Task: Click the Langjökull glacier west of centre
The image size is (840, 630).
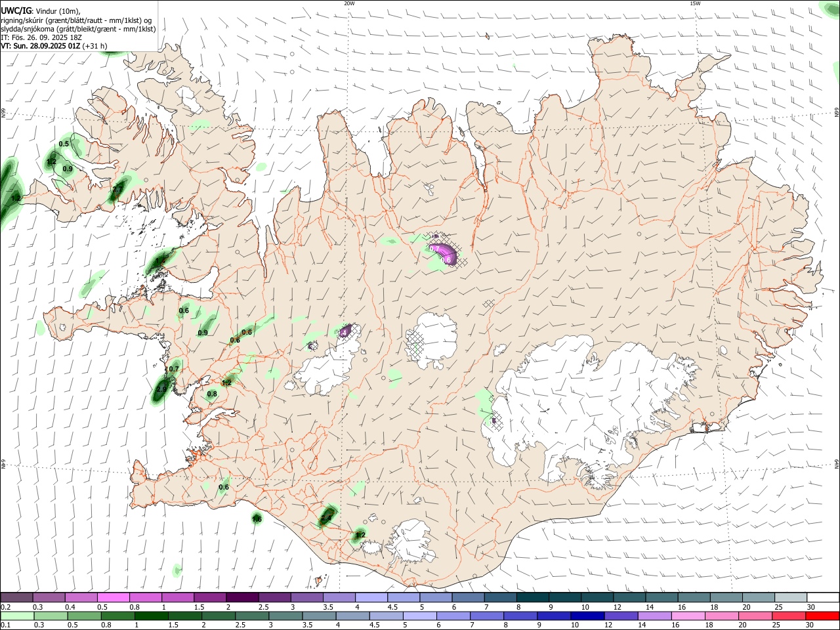Action: tap(328, 366)
